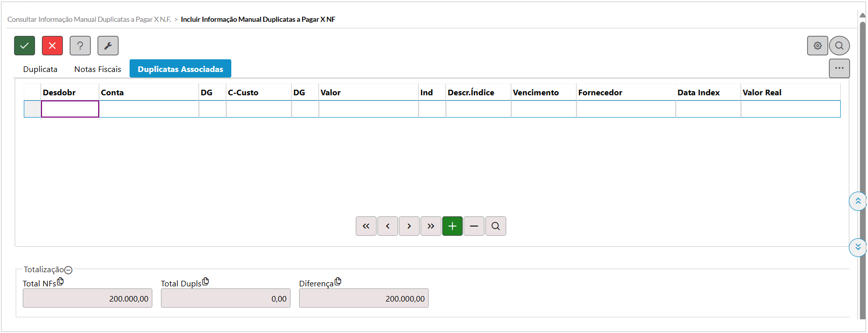
Task: Open settings gear icon at top right
Action: [817, 46]
